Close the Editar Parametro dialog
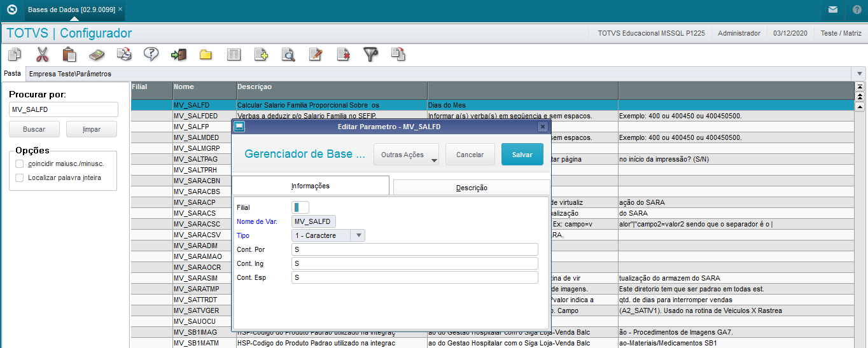Image resolution: width=868 pixels, height=348 pixels. click(542, 127)
